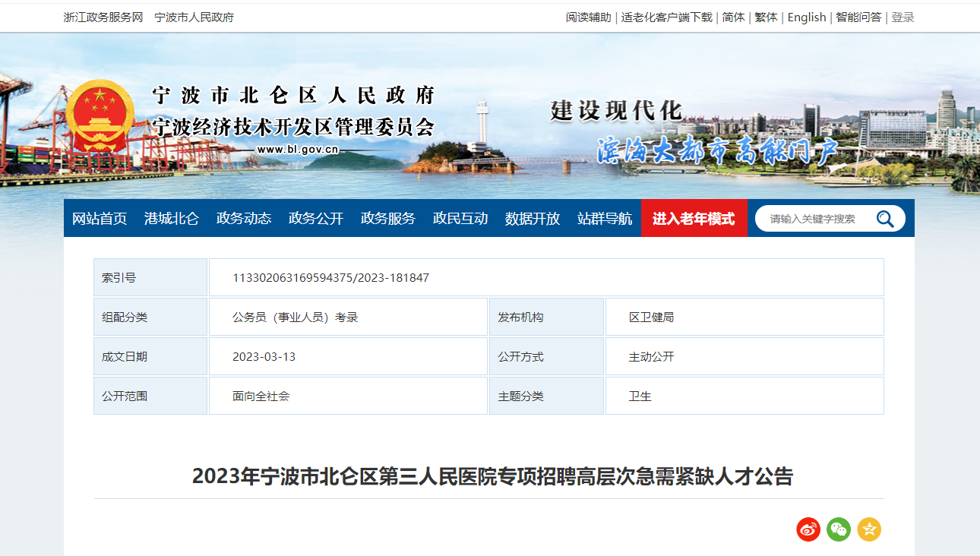
Task: Click the 登录 login link
Action: point(903,17)
